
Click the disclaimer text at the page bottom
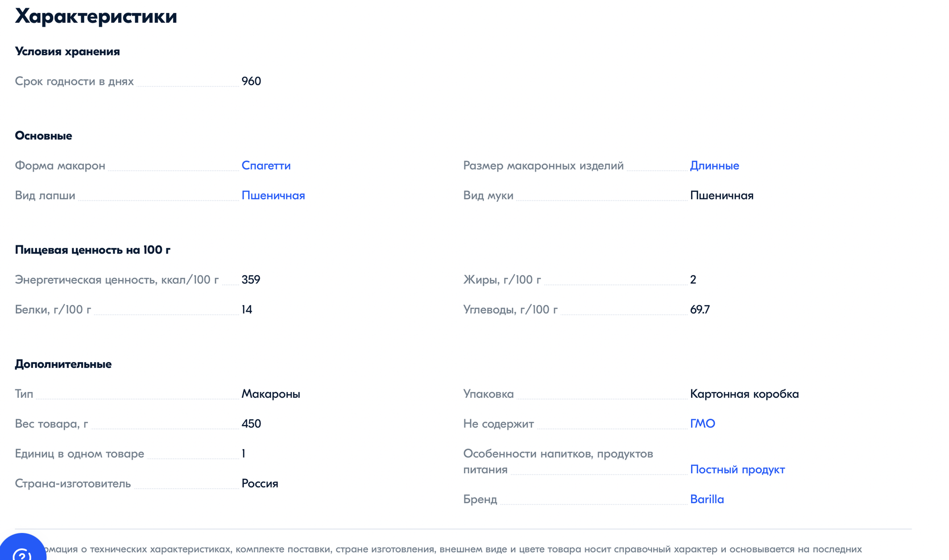[453, 549]
